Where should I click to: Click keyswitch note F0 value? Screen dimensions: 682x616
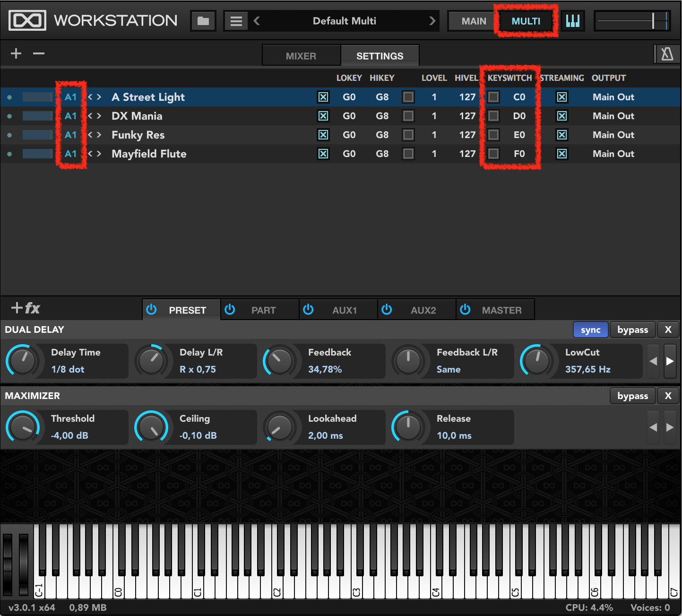[519, 154]
